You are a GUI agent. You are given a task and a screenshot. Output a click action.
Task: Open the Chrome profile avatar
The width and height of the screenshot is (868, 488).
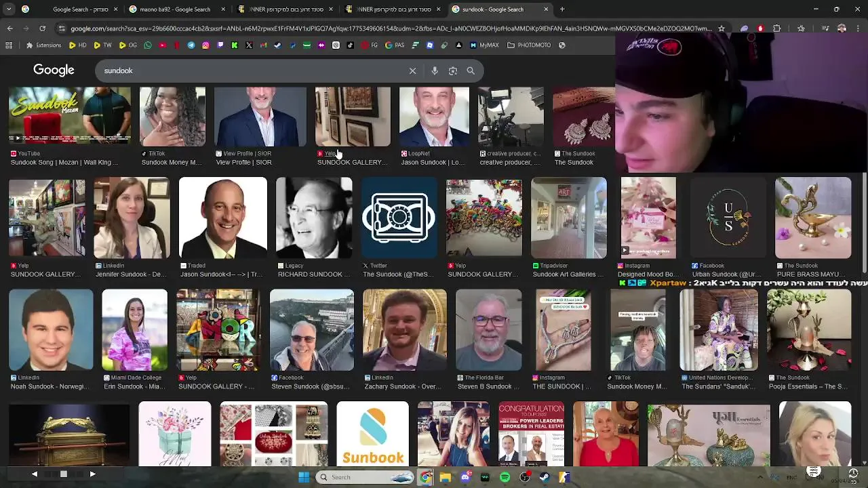click(x=842, y=28)
